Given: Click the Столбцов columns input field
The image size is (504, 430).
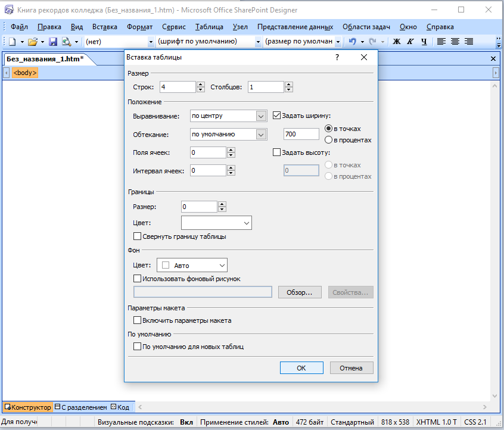Looking at the screenshot, I should tap(266, 87).
